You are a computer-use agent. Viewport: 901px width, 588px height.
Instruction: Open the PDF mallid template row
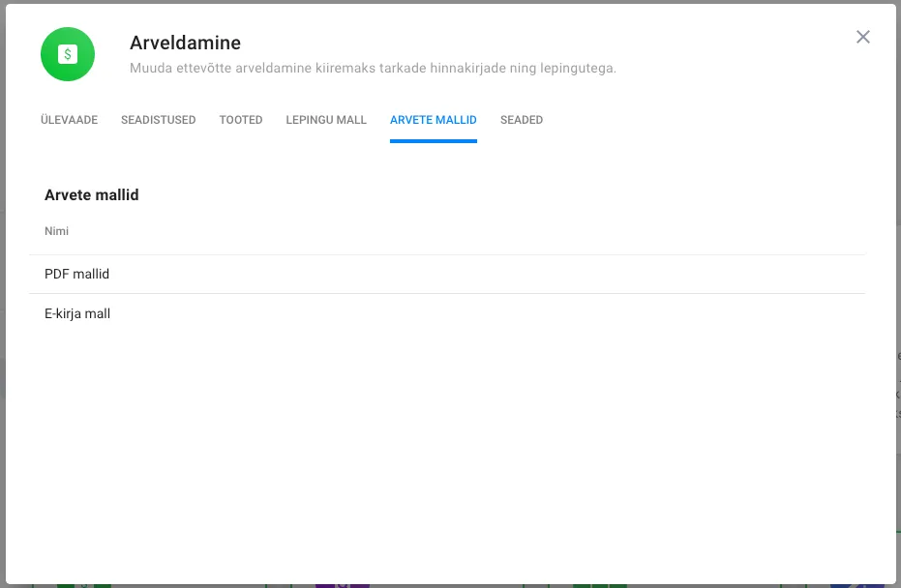click(77, 274)
